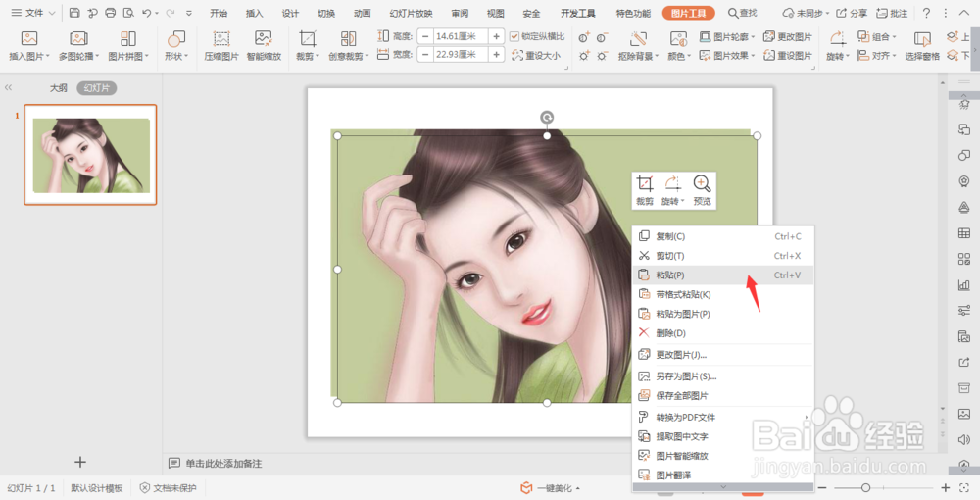Open 未同步 sync status dropdown
Screen dimensions: 980x500
point(807,13)
